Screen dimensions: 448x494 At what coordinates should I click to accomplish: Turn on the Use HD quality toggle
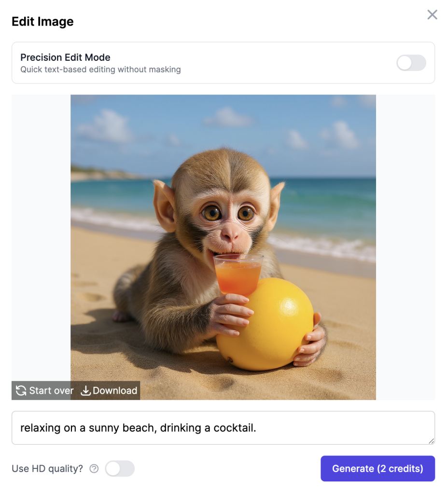[x=120, y=468]
